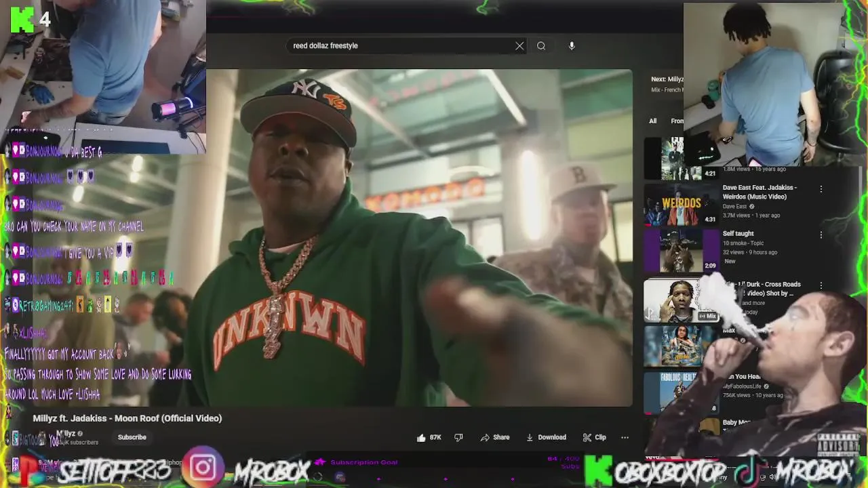Open Dave East Weirdos video thumbnail
Viewport: 868px width, 488px height.
pyautogui.click(x=681, y=205)
